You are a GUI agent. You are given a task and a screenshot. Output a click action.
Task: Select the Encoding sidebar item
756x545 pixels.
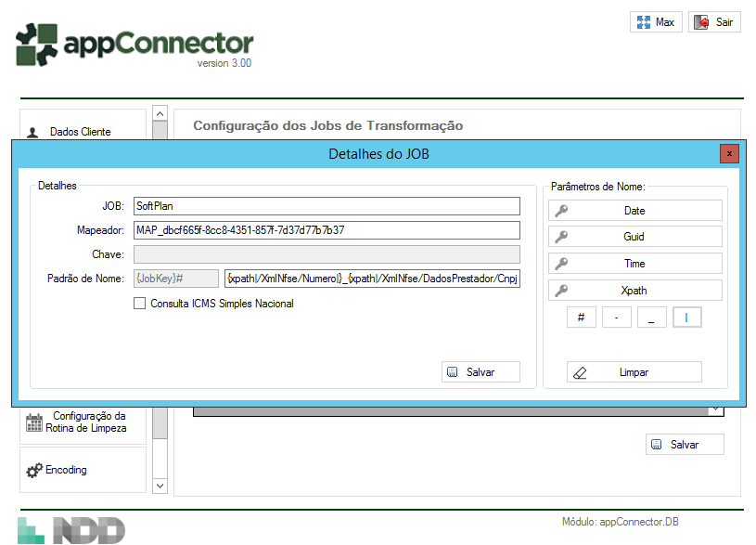(x=83, y=470)
